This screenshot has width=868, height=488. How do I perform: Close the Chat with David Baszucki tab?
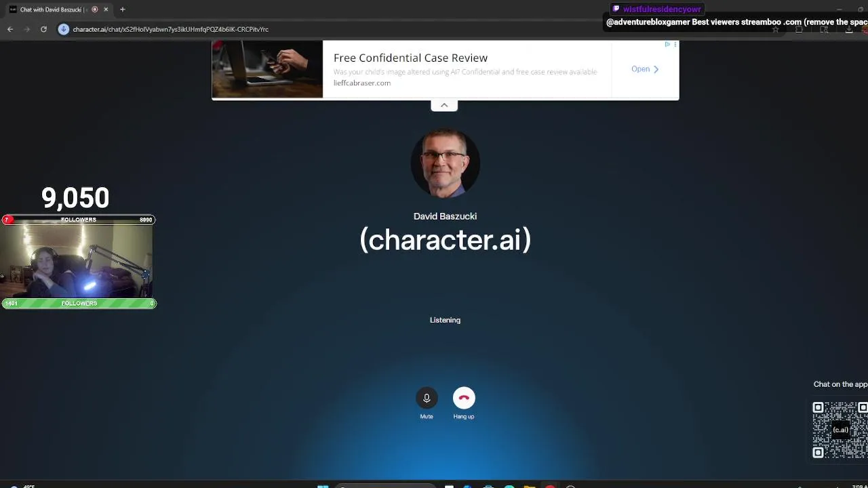tap(106, 9)
